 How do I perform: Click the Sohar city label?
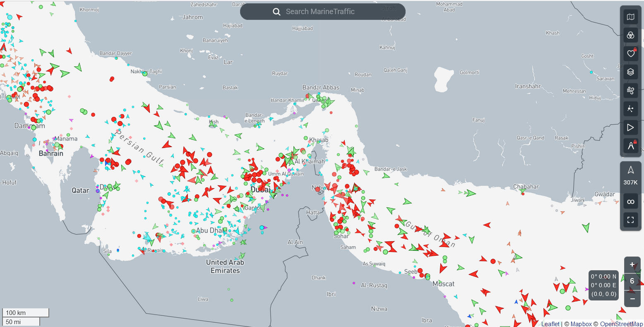point(341,236)
